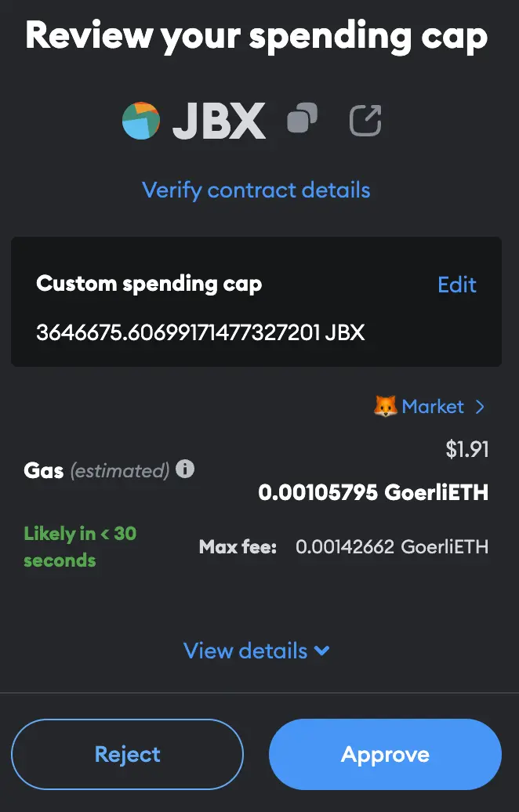Screen dimensions: 519x812
Task: Select the spending cap amount text
Action: 201,332
